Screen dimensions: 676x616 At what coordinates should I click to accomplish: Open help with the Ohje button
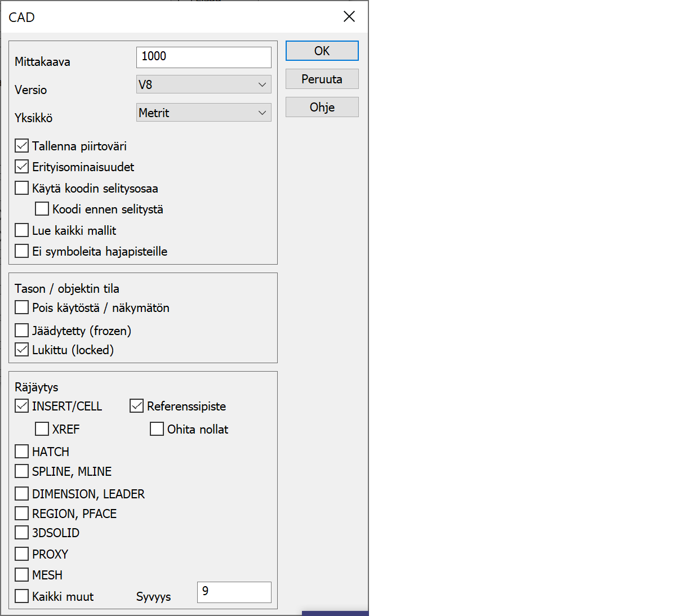pos(322,107)
